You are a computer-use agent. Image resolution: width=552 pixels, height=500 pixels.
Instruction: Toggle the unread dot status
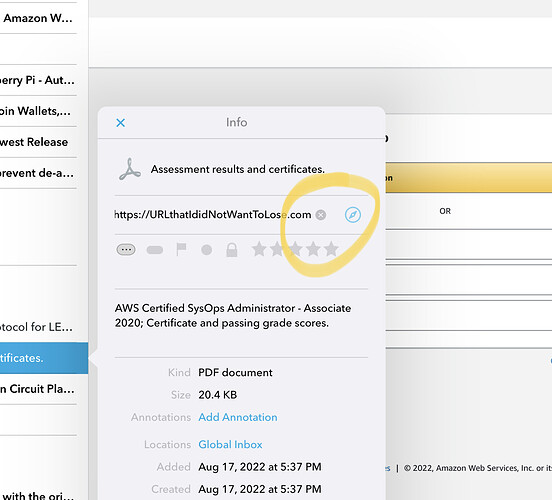click(x=207, y=250)
